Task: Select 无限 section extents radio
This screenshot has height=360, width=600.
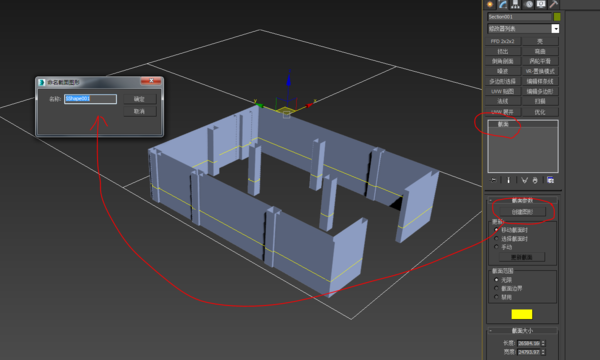Action: (497, 280)
